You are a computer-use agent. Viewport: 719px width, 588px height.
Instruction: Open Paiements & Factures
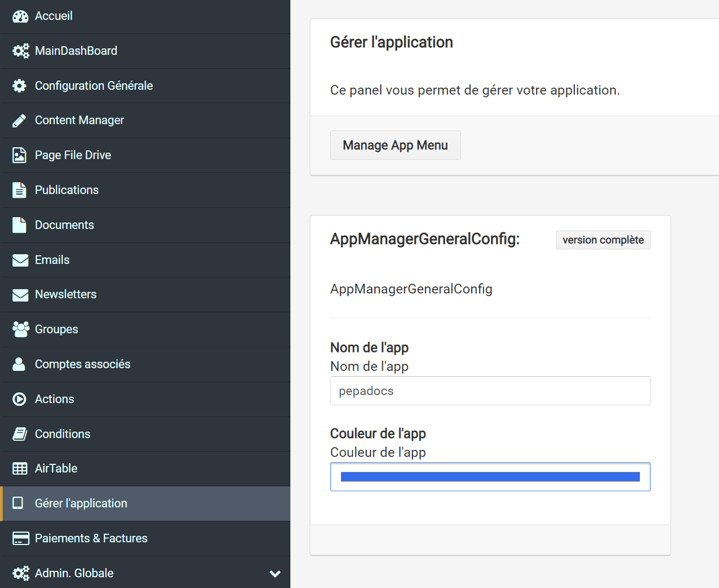coord(145,539)
